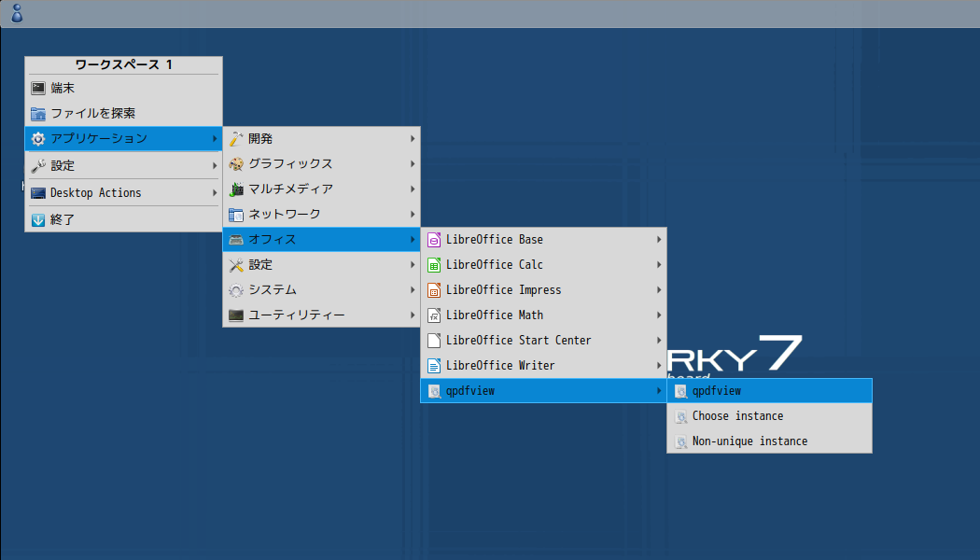Click the multimedia icon beside マルチメディア
The height and width of the screenshot is (560, 980).
tap(235, 189)
